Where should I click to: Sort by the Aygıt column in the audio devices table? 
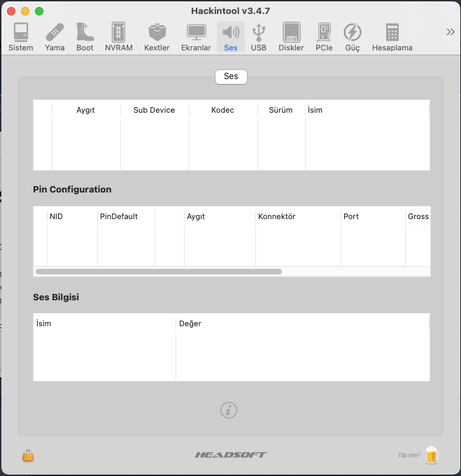[x=86, y=110]
